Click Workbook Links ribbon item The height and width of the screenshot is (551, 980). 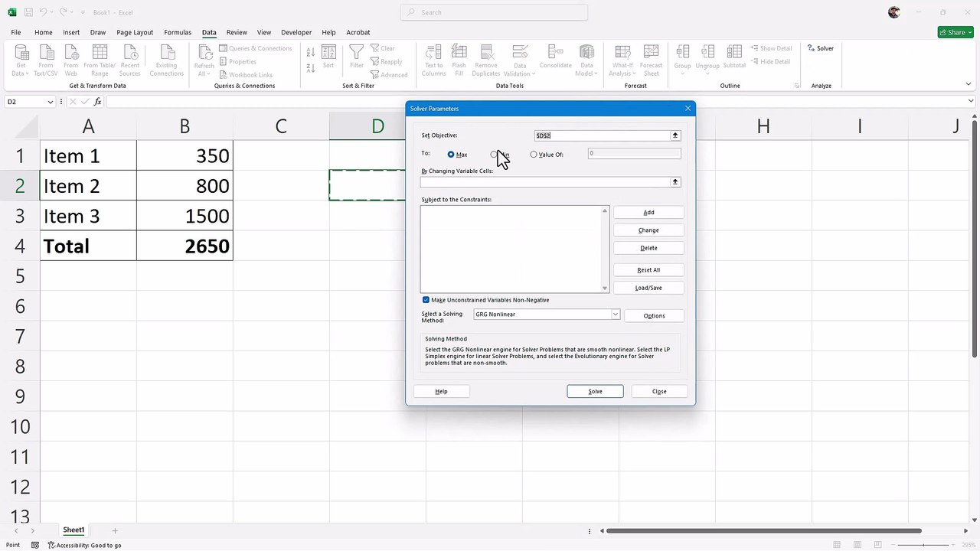pos(245,75)
